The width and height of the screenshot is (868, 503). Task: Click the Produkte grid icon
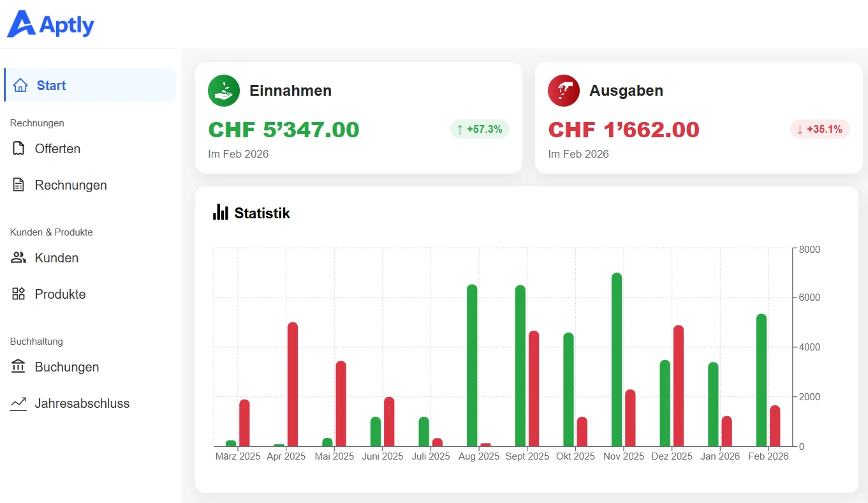[x=19, y=294]
